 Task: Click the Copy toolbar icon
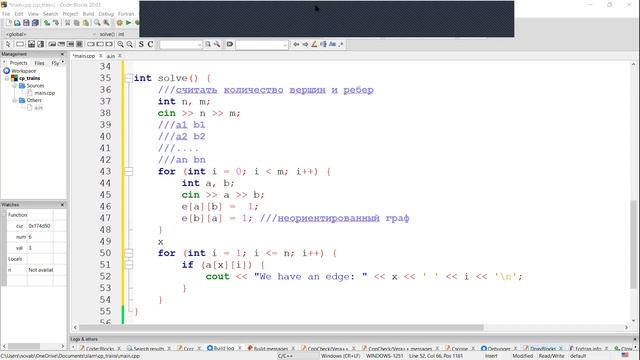[77, 23]
